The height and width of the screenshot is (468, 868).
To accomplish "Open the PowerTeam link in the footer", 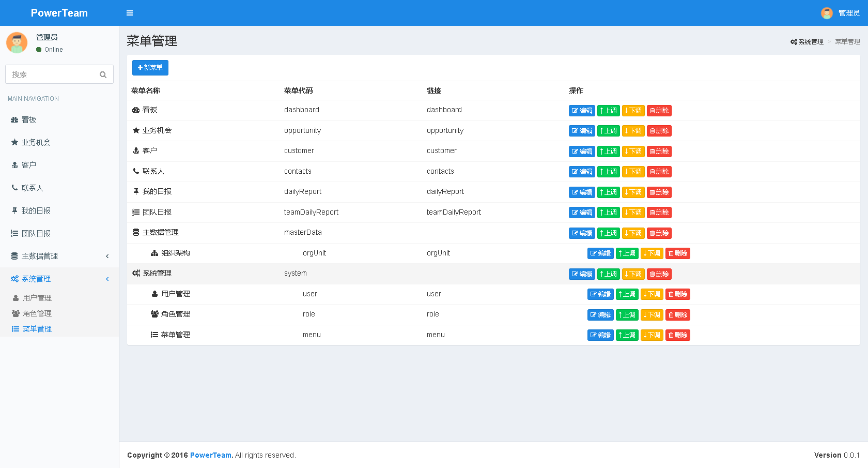I will click(x=210, y=455).
